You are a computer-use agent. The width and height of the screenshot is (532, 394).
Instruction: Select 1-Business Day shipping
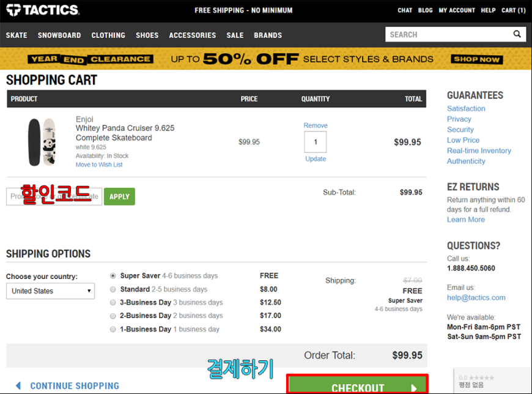[113, 329]
